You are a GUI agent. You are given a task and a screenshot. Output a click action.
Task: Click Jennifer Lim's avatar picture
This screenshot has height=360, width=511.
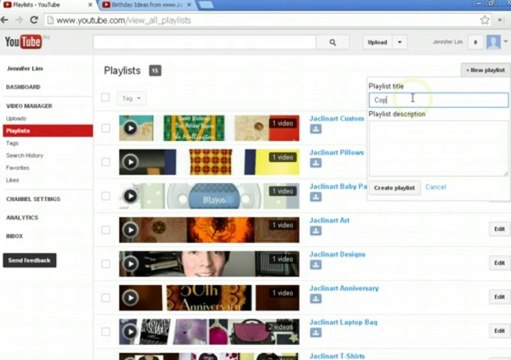493,42
